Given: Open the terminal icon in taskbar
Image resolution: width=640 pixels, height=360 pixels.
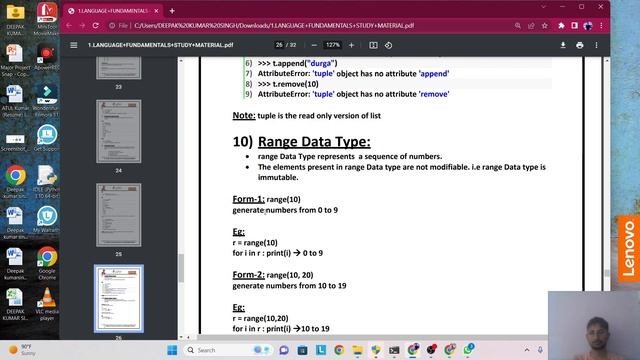Looking at the screenshot, I should 394,350.
